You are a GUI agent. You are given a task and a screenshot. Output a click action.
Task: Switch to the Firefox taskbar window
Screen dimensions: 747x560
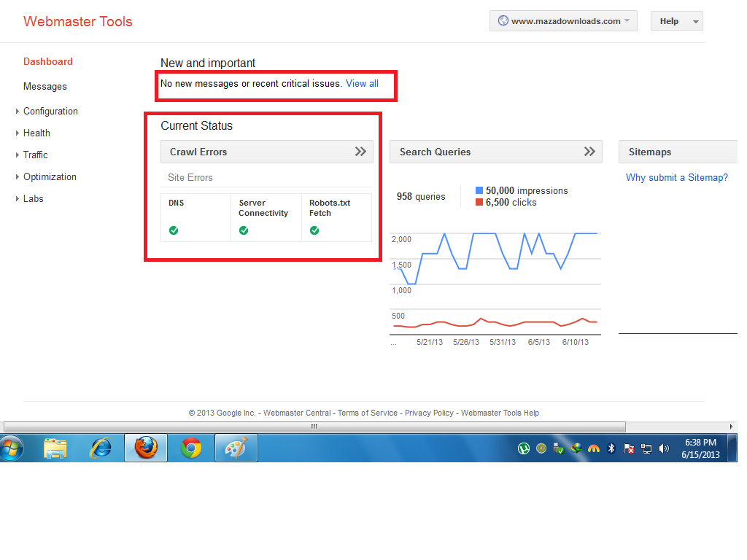[x=146, y=448]
